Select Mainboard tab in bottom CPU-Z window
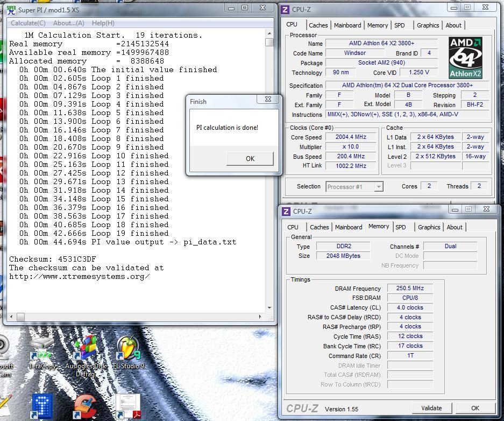The height and width of the screenshot is (421, 504). point(349,227)
